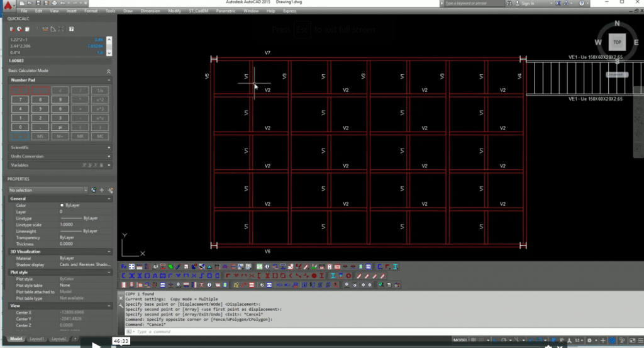Click the pi button on Number Pad
644x348 pixels.
[x=60, y=127]
